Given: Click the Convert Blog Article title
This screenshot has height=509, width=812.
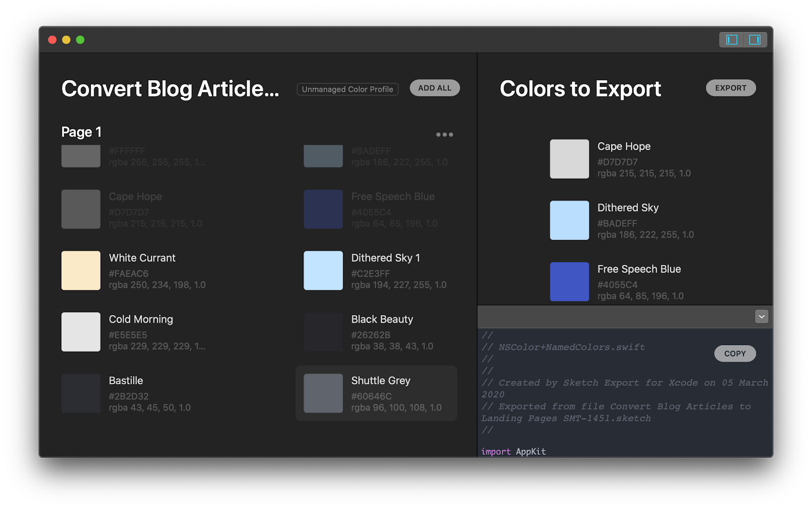Looking at the screenshot, I should point(170,89).
